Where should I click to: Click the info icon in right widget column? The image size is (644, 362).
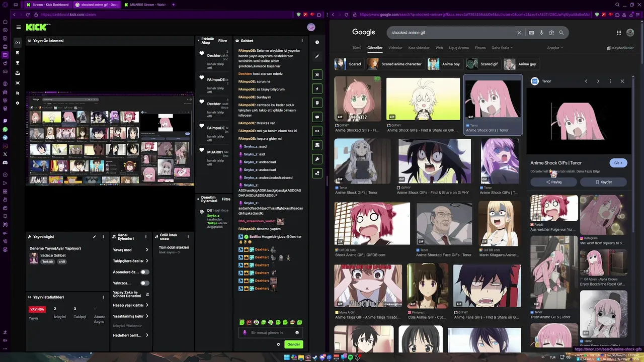click(317, 42)
